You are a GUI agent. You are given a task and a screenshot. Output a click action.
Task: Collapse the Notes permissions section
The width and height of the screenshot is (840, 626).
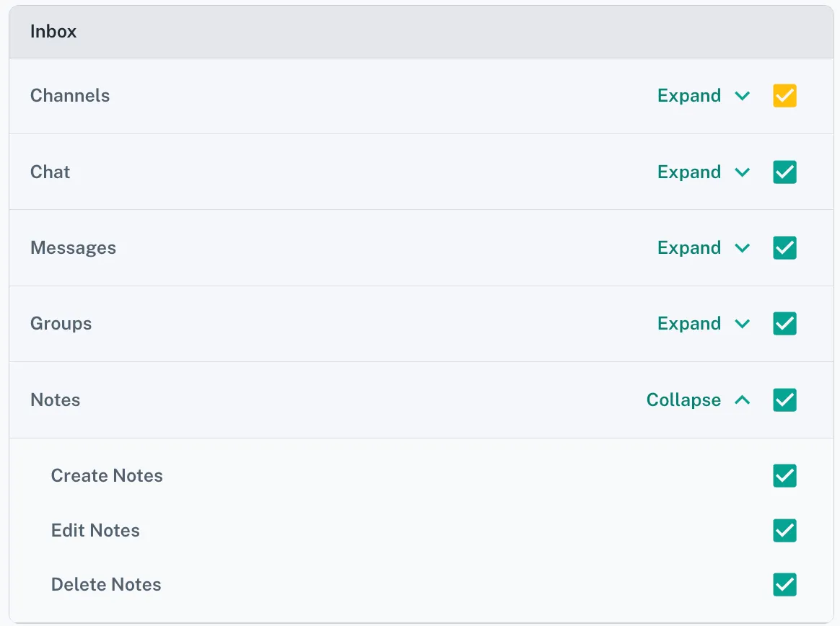(x=683, y=400)
